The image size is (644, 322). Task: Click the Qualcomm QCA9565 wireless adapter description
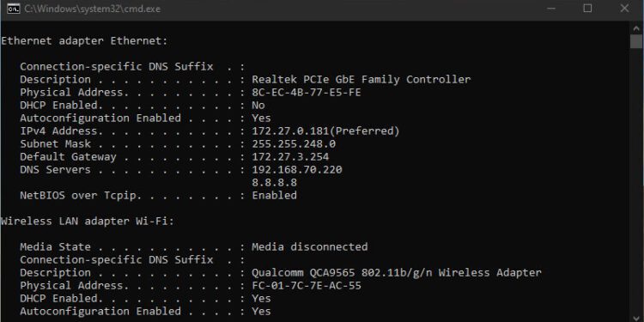click(397, 273)
